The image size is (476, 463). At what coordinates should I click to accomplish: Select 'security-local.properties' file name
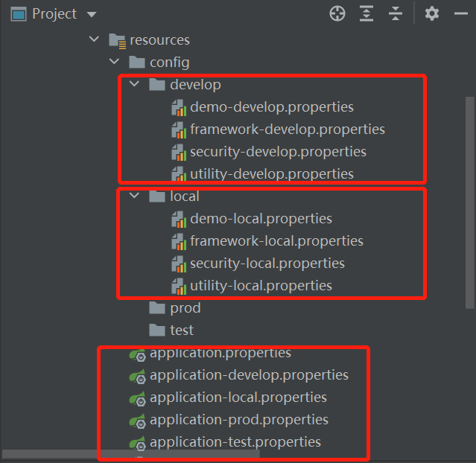pos(267,264)
